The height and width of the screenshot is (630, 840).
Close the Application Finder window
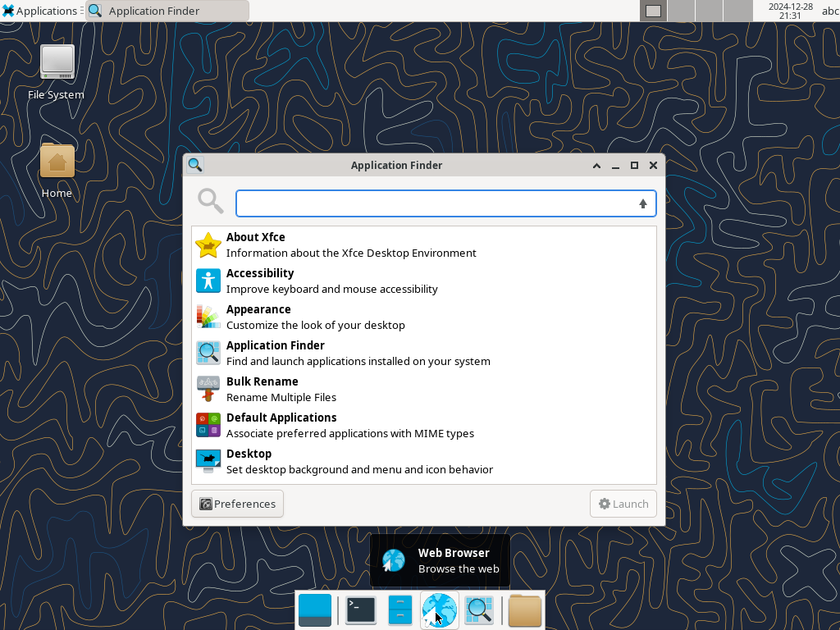(653, 166)
